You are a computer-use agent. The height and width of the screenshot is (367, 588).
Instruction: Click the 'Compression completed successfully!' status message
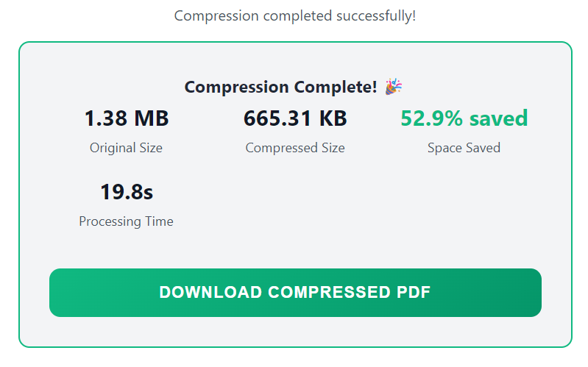(x=295, y=15)
